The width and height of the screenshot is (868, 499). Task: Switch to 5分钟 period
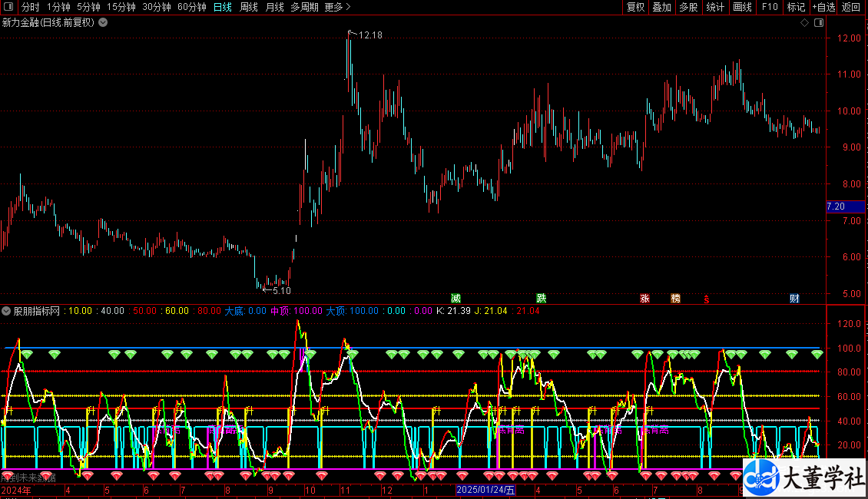(x=88, y=7)
